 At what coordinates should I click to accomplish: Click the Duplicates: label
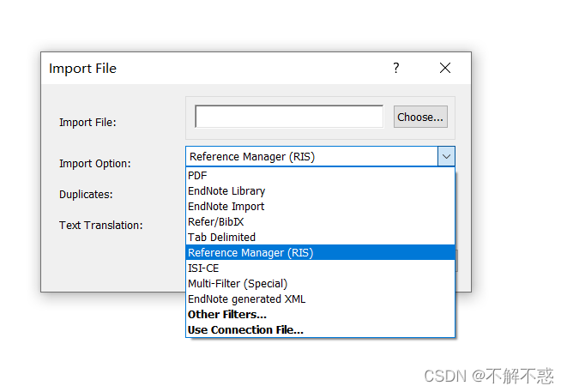[86, 195]
